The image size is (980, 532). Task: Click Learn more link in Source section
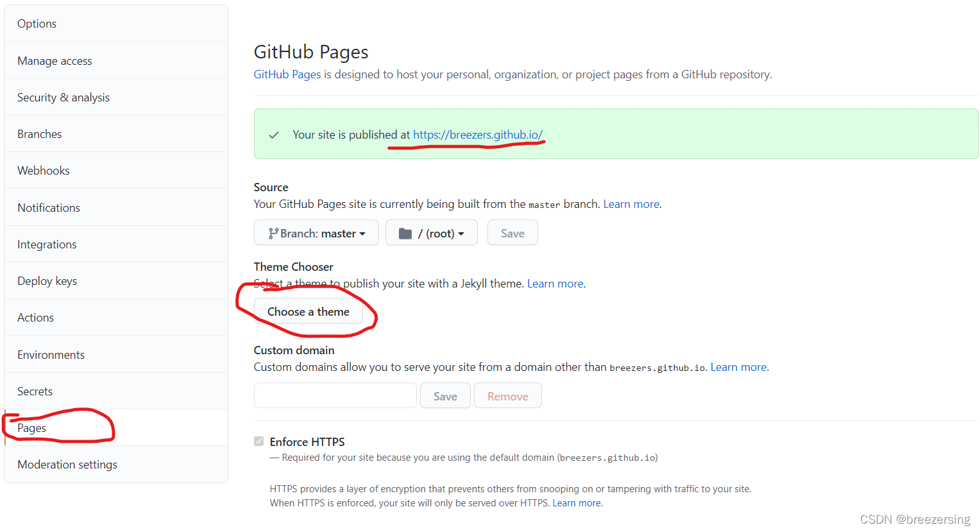click(631, 204)
